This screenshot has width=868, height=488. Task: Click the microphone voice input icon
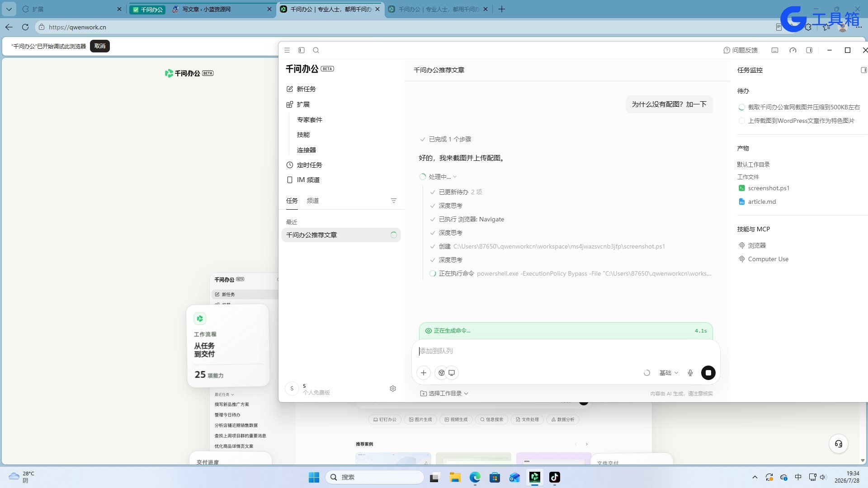coord(690,373)
